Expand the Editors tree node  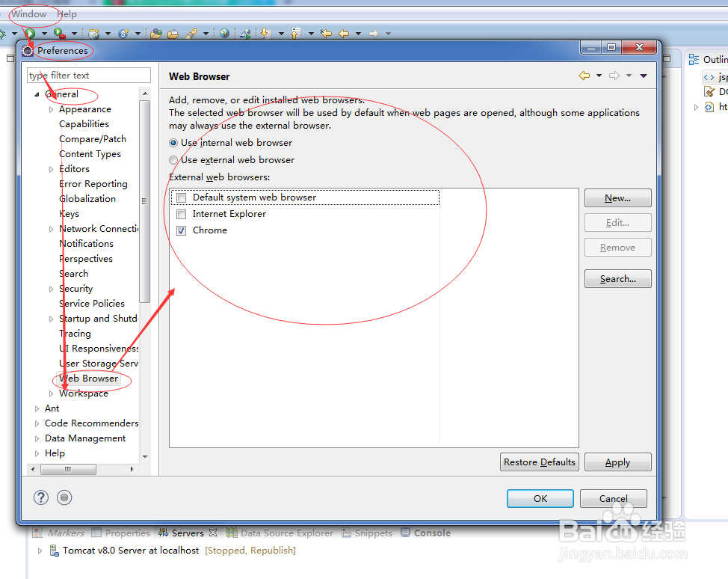pos(51,169)
